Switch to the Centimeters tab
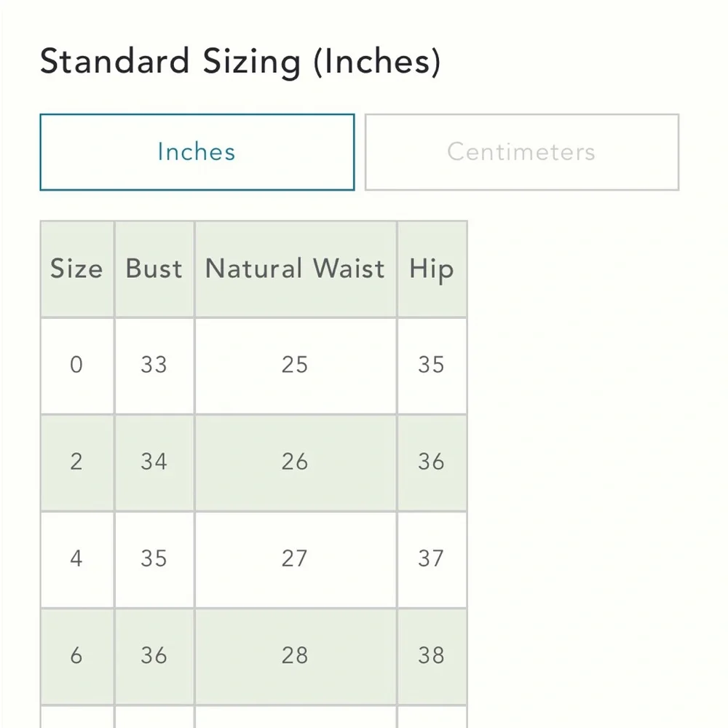Image resolution: width=728 pixels, height=728 pixels. click(521, 152)
